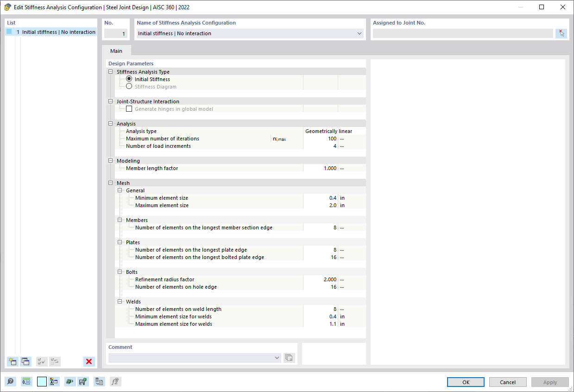Collapse the Analysis section

click(110, 124)
